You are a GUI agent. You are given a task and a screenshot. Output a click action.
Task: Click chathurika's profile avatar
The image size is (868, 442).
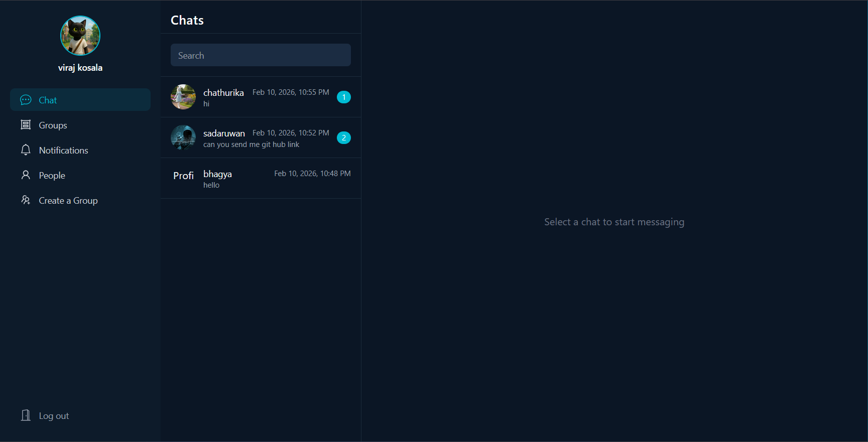[x=183, y=97]
